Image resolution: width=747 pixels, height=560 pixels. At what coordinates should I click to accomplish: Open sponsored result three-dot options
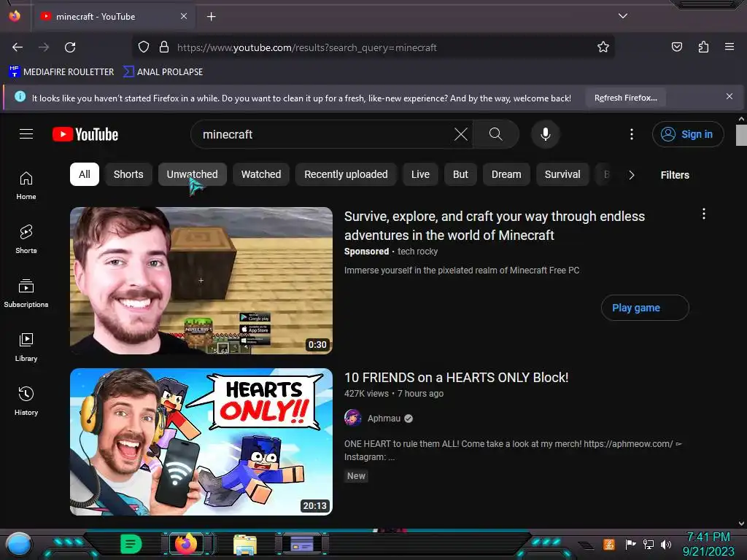coord(704,214)
